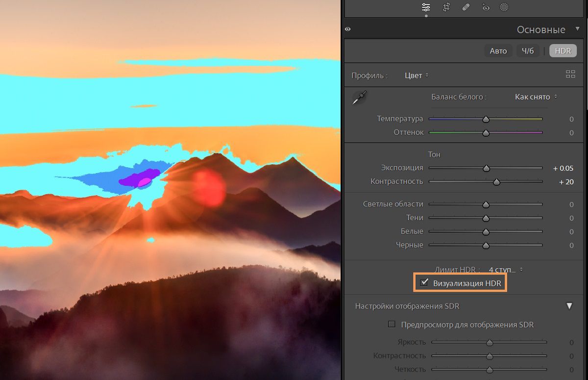
Task: Select the Crop and rotate tool icon
Action: (x=446, y=7)
